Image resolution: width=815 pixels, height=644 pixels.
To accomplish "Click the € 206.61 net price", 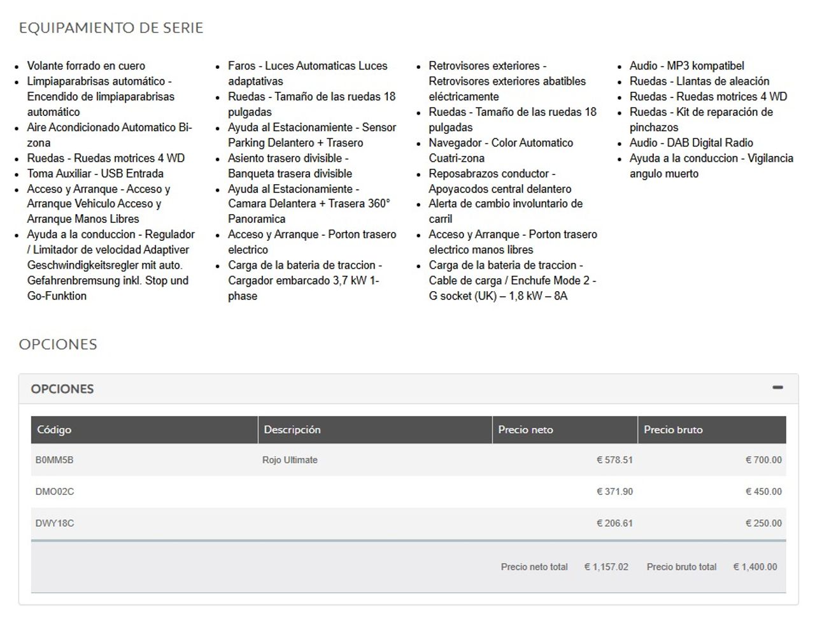I will 614,524.
